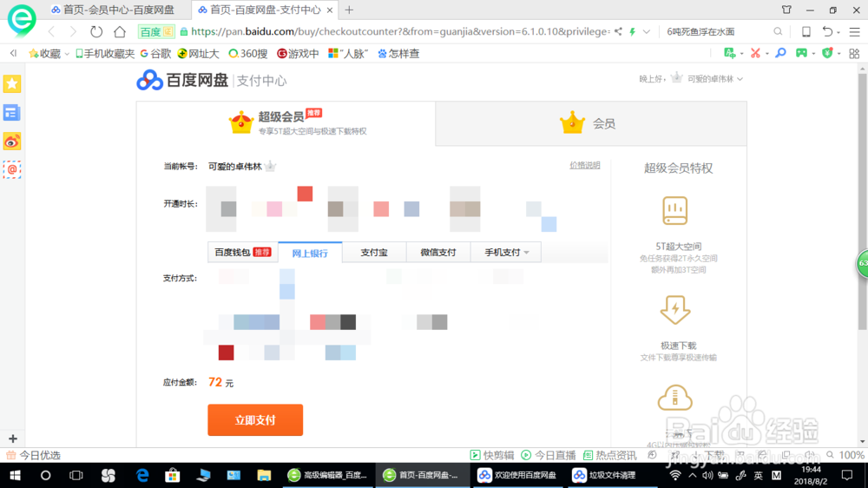Open the Windows Start menu
This screenshot has height=488, width=868.
pyautogui.click(x=15, y=475)
